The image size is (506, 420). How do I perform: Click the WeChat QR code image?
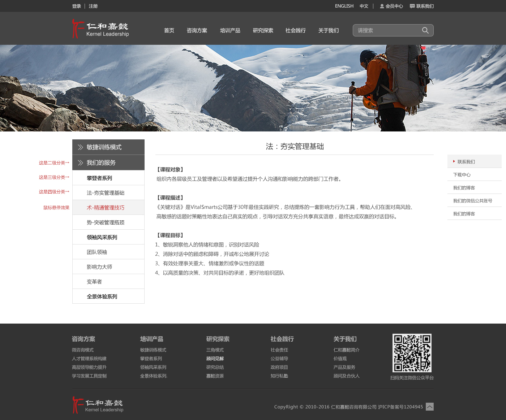click(x=412, y=353)
